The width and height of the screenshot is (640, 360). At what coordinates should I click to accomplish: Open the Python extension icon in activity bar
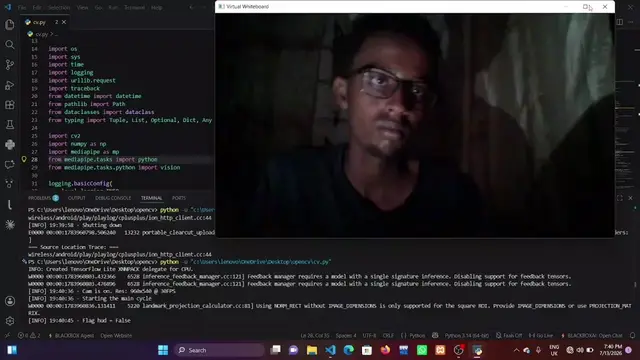pos(9,144)
